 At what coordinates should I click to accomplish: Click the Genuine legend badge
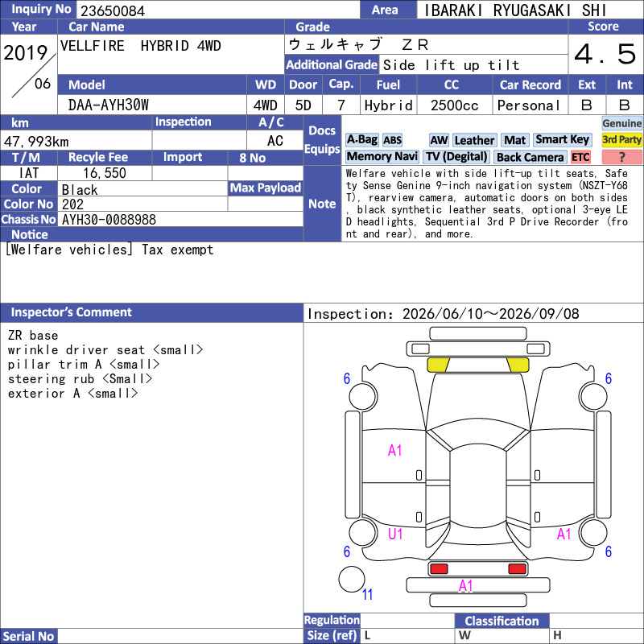pyautogui.click(x=621, y=123)
